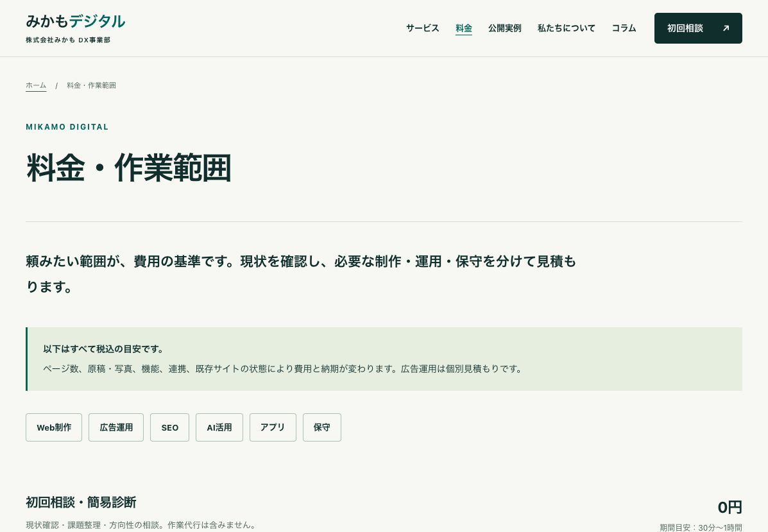The width and height of the screenshot is (768, 532).
Task: Click the 初回相談・簡易診断 section heading
Action: point(81,502)
